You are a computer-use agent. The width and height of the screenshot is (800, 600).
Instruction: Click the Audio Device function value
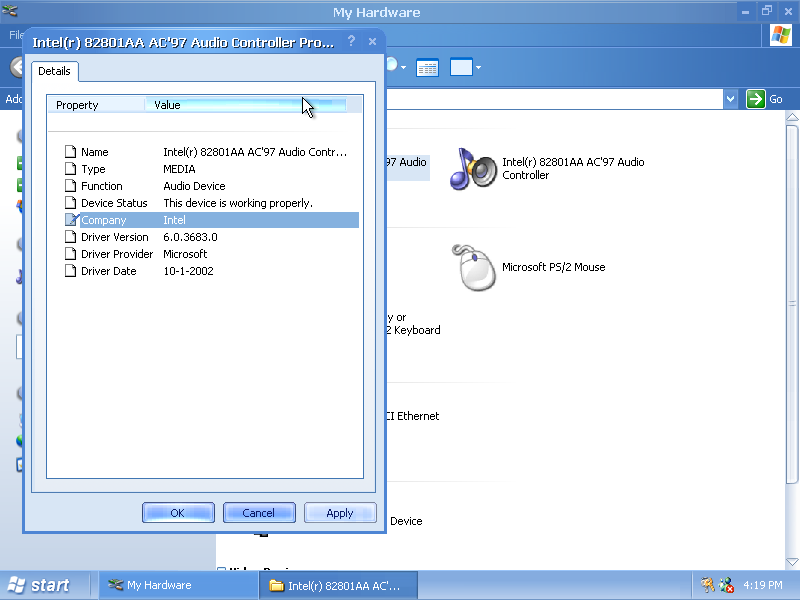click(194, 186)
